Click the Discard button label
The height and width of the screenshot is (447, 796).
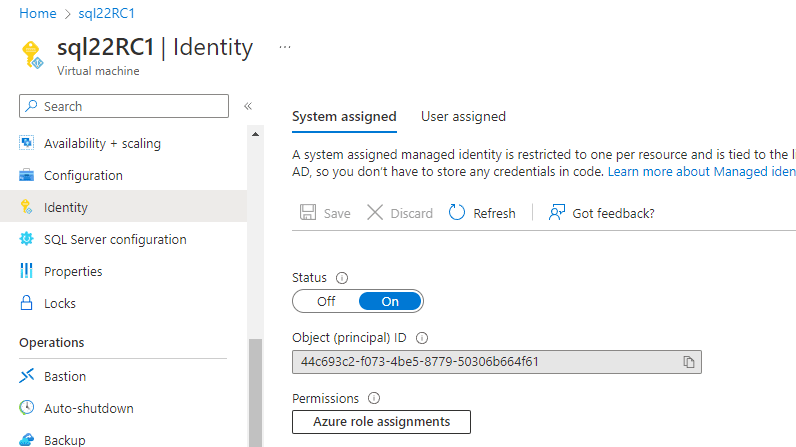(x=412, y=214)
